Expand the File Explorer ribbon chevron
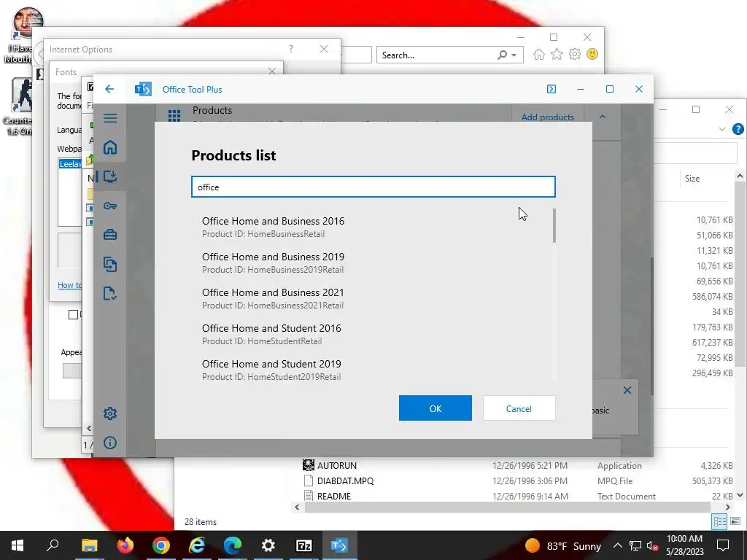747x560 pixels. pos(722,129)
